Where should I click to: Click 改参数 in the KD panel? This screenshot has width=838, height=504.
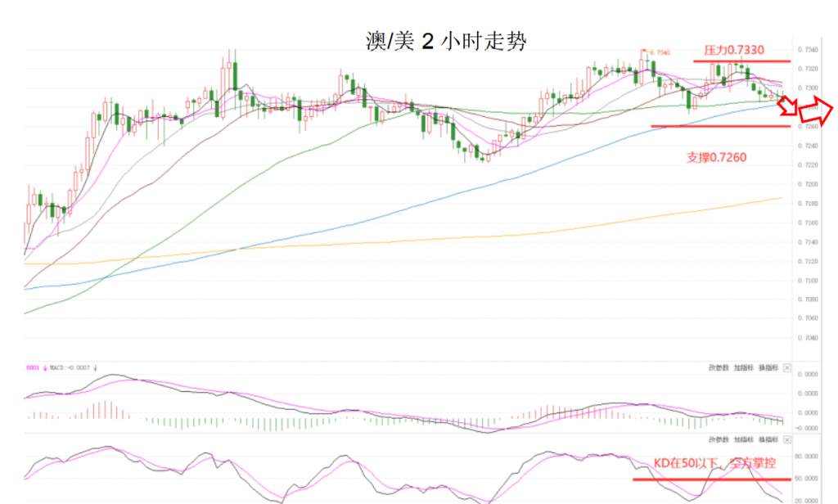tap(719, 439)
